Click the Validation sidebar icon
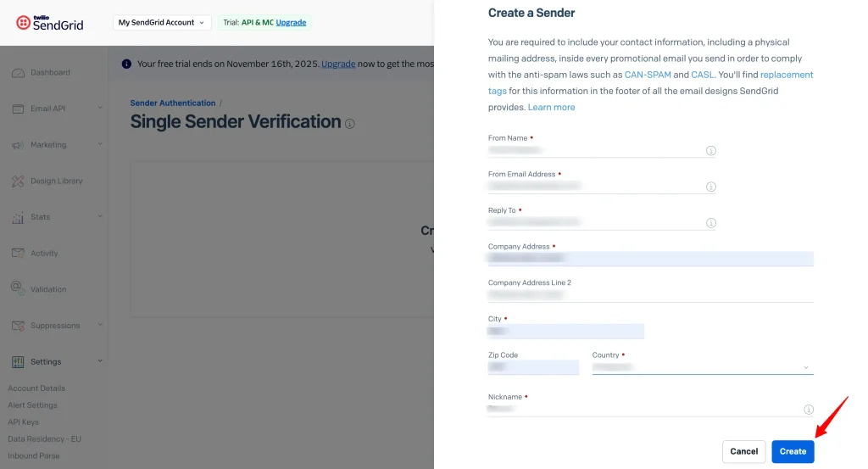The image size is (868, 469). pos(18,289)
